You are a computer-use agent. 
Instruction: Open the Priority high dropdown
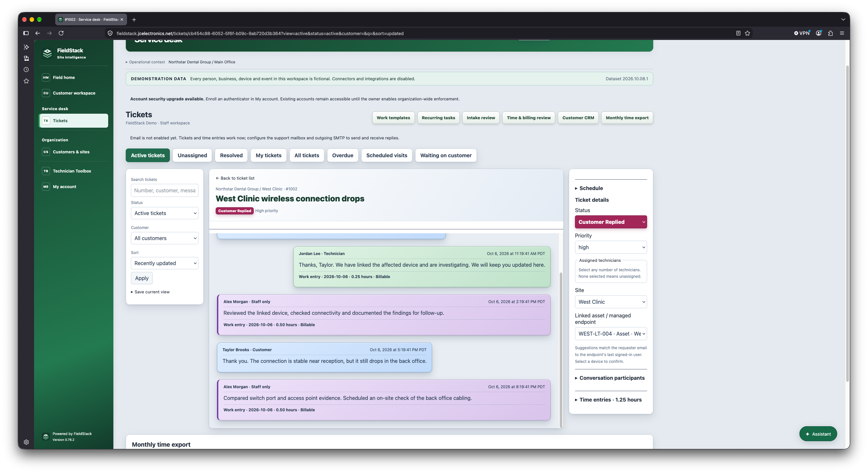pos(611,247)
